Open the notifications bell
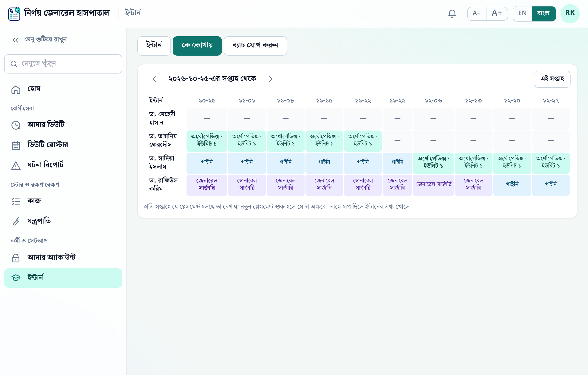This screenshot has width=588, height=375. point(452,13)
